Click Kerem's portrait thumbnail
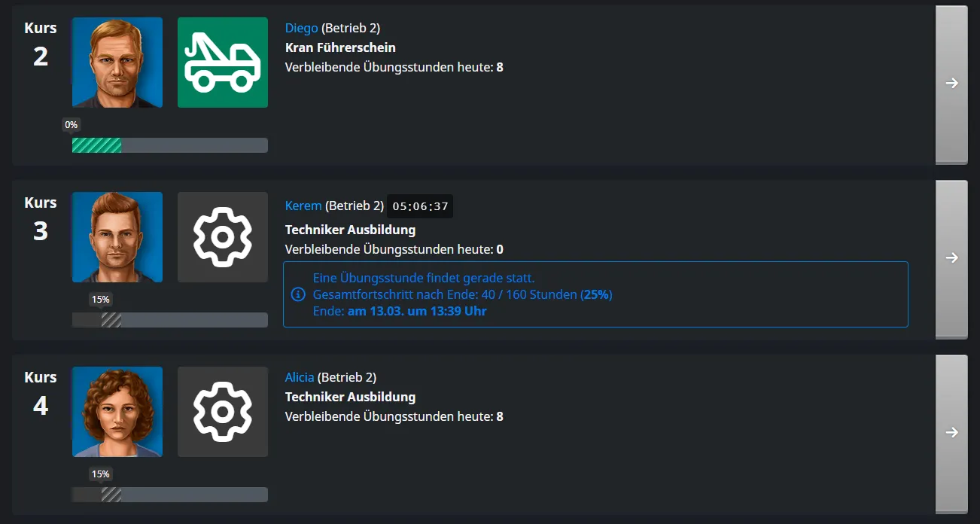Screen dimensions: 980x524 117,237
